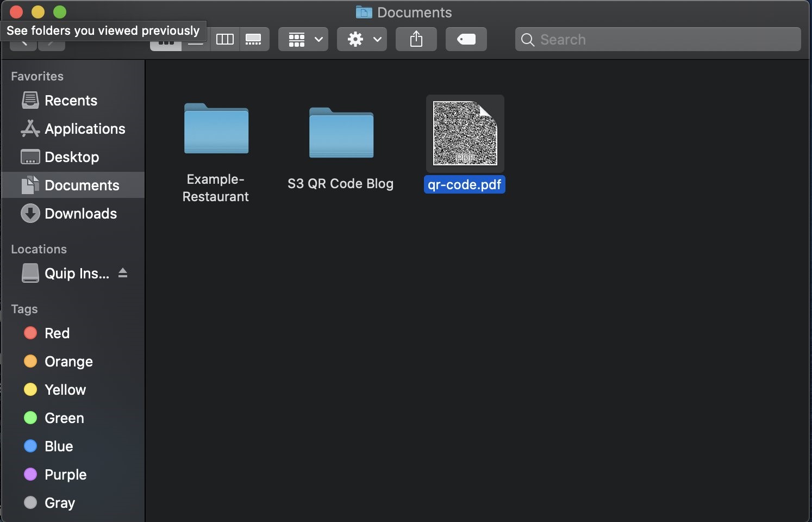Click the Applications sidebar icon
This screenshot has height=522, width=812.
pos(30,129)
